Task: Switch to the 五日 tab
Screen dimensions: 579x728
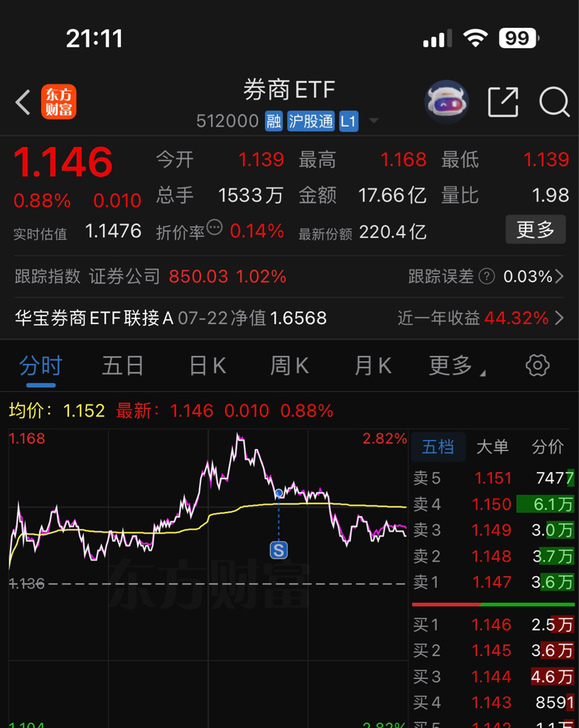Action: pos(123,366)
